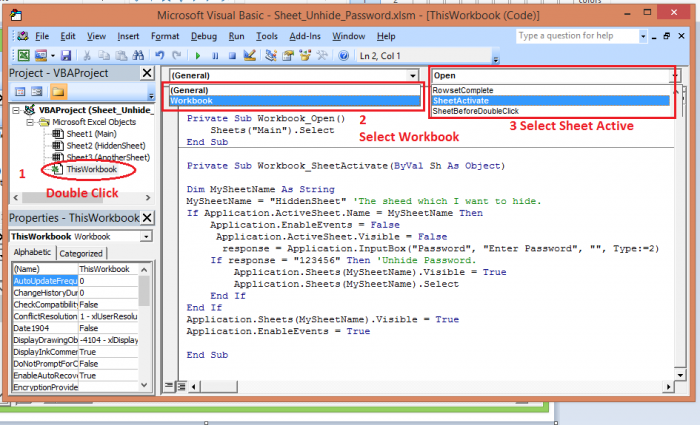Collapse the Microsoft Excel Objects folder
This screenshot has width=700, height=425.
coord(28,122)
